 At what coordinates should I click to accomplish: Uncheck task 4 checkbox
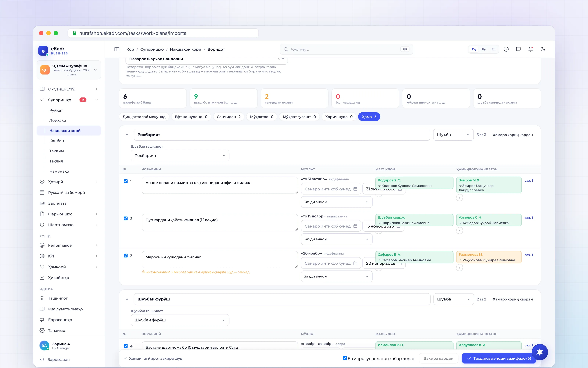coord(126,346)
